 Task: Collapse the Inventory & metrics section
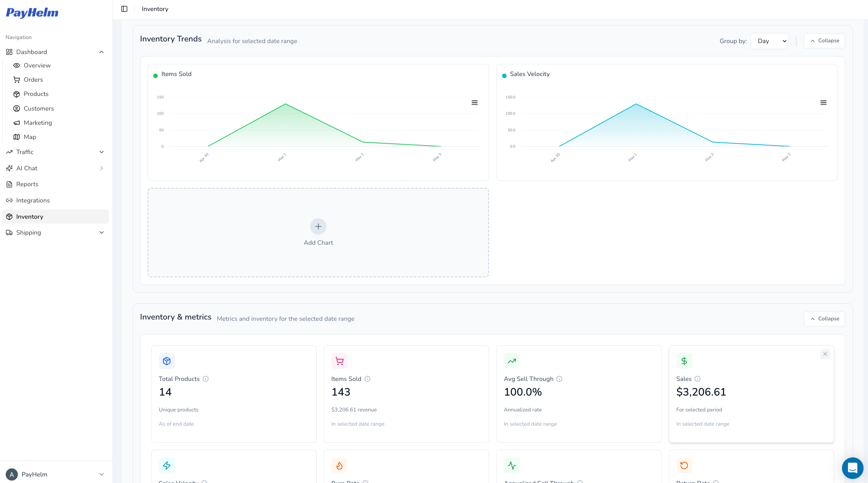(x=824, y=319)
